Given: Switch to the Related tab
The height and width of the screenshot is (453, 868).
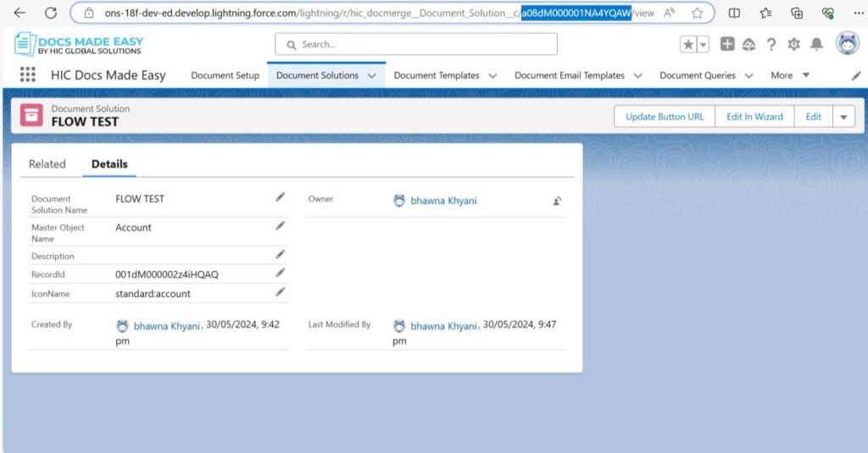Looking at the screenshot, I should [x=47, y=163].
